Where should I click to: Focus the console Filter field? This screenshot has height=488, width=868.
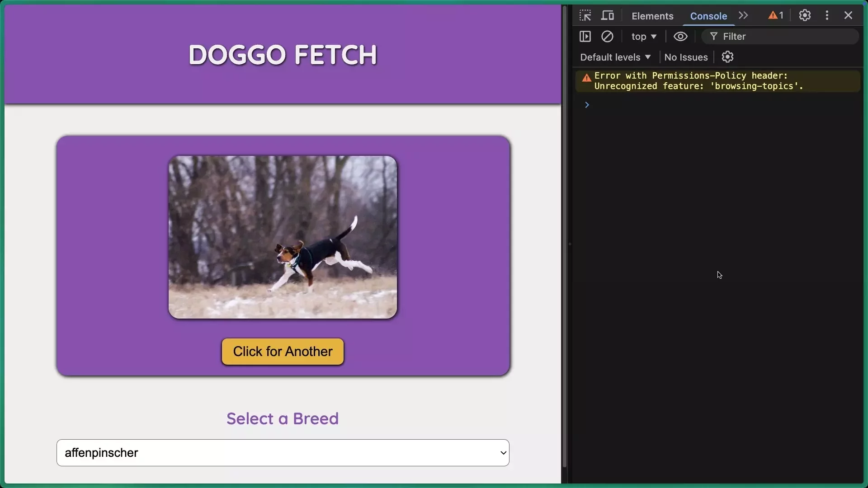coord(780,37)
